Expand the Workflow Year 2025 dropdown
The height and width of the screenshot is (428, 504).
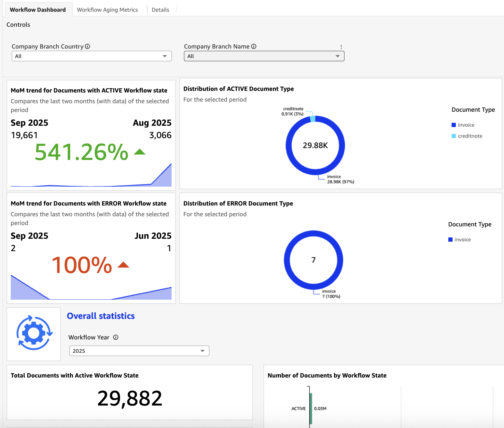(139, 351)
